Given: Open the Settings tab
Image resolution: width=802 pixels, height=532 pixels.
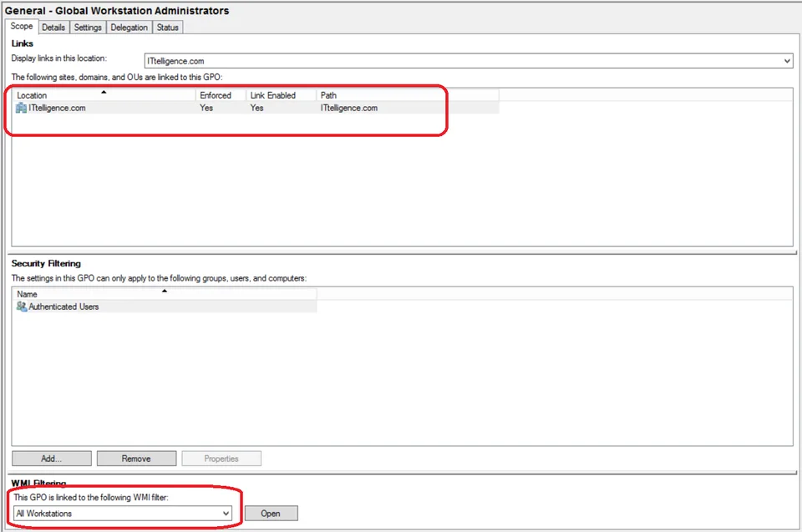Looking at the screenshot, I should click(88, 28).
